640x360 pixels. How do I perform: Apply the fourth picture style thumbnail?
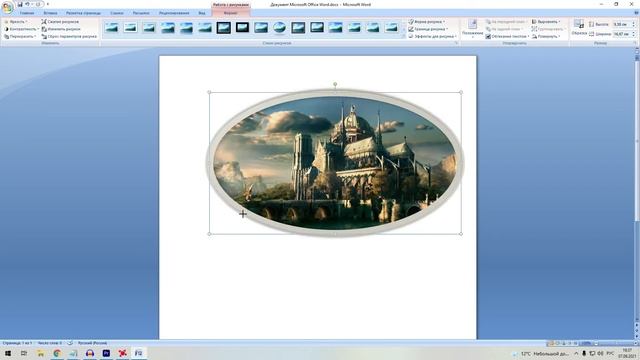click(168, 28)
